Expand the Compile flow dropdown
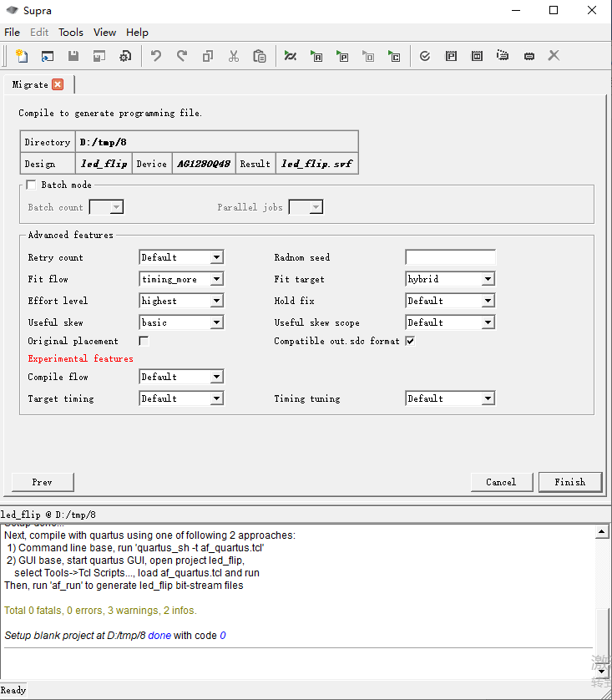 181,377
